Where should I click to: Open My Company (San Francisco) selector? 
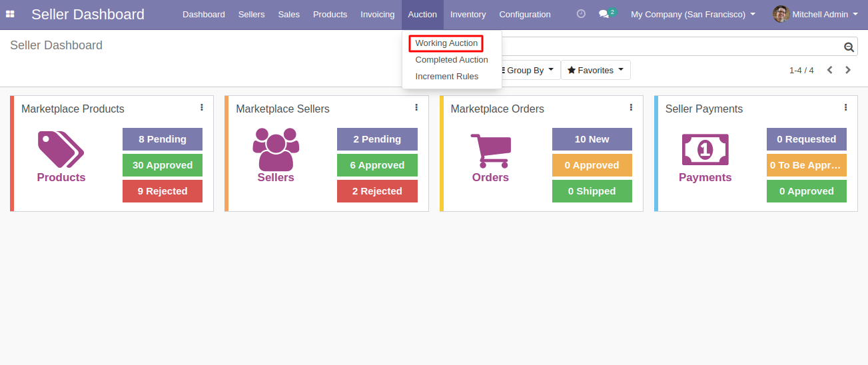[x=693, y=14]
